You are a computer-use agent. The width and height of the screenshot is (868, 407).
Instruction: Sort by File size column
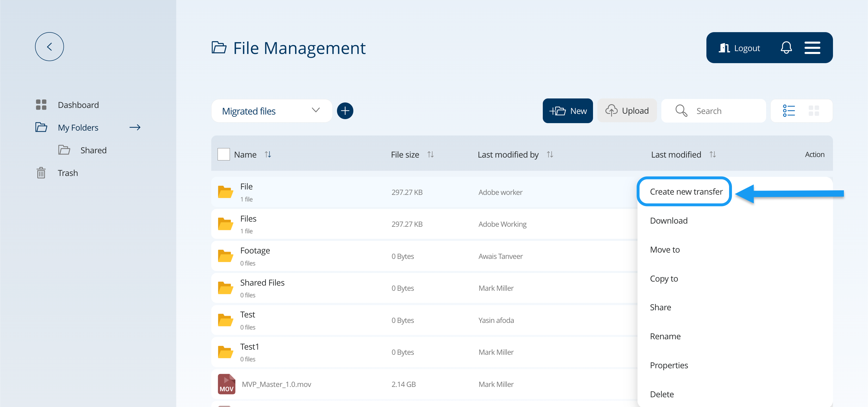(430, 154)
